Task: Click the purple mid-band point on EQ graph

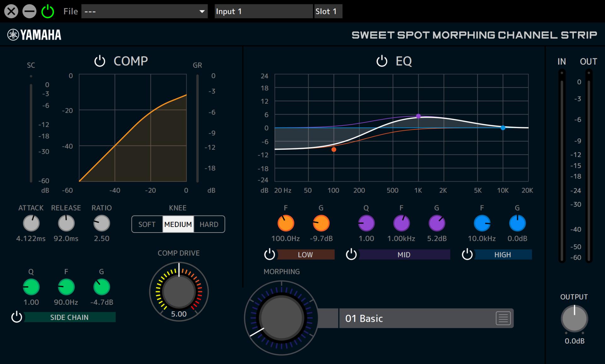Action: pyautogui.click(x=418, y=116)
